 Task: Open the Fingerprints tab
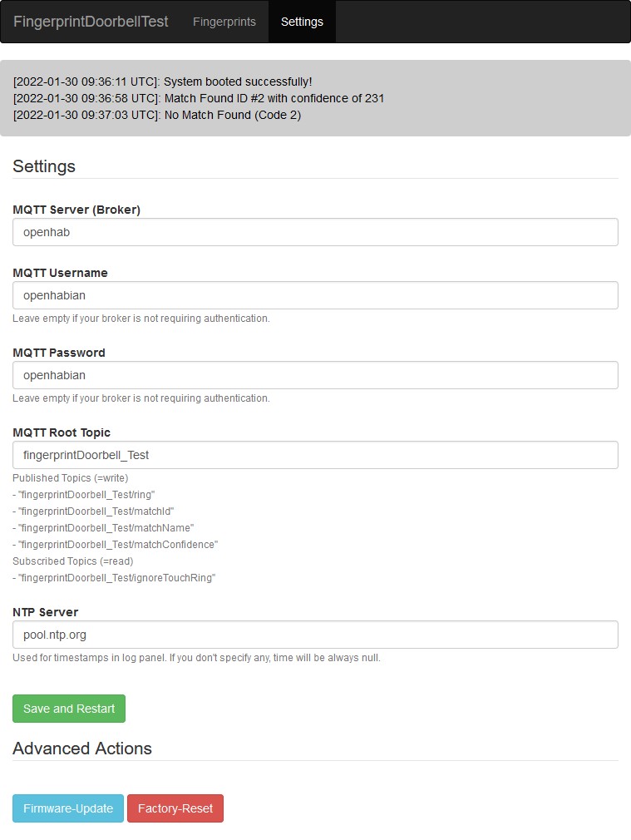[x=224, y=22]
